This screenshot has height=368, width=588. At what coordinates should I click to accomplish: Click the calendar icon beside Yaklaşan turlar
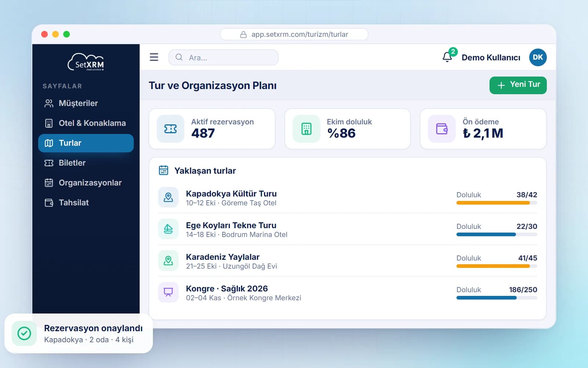(164, 170)
